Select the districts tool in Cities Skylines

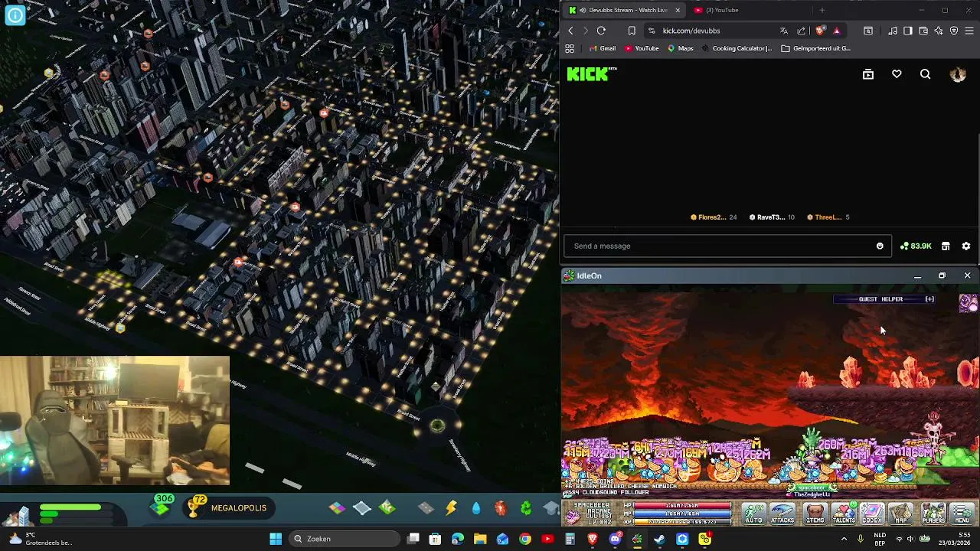pyautogui.click(x=362, y=507)
